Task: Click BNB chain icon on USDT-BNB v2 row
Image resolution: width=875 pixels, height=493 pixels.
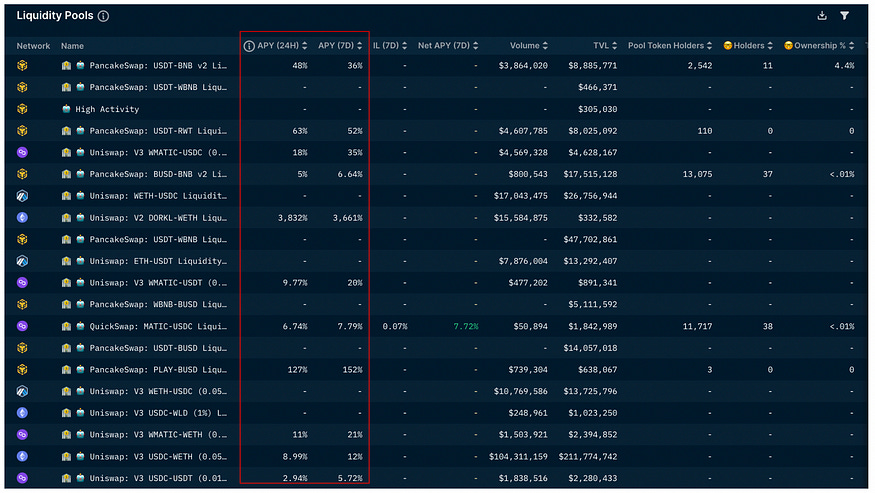Action: 22,65
